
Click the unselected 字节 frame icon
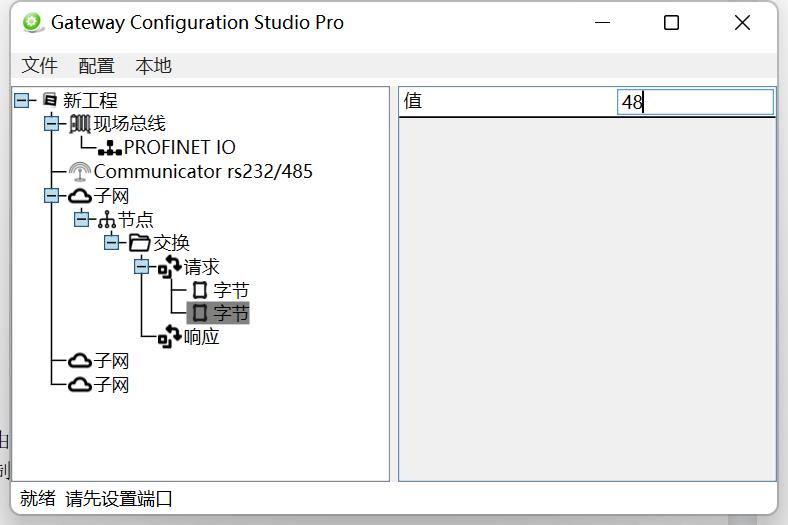coord(200,290)
